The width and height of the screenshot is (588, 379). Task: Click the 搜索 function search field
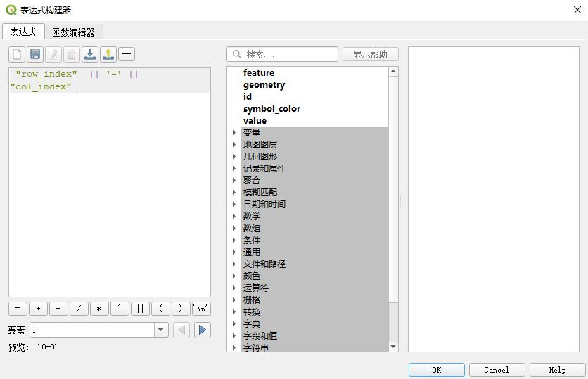point(282,54)
